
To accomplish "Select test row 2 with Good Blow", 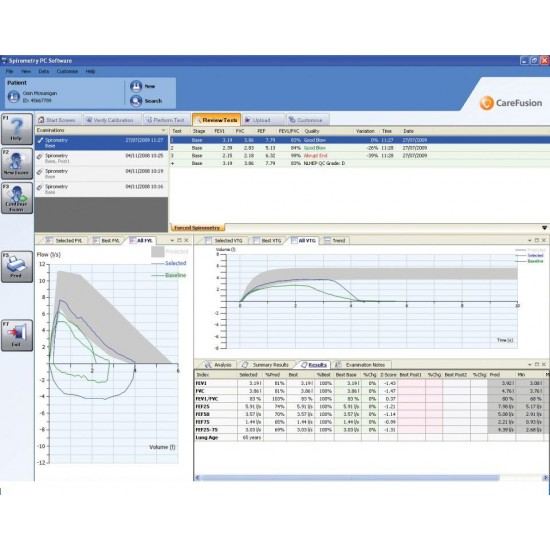I will (x=360, y=148).
